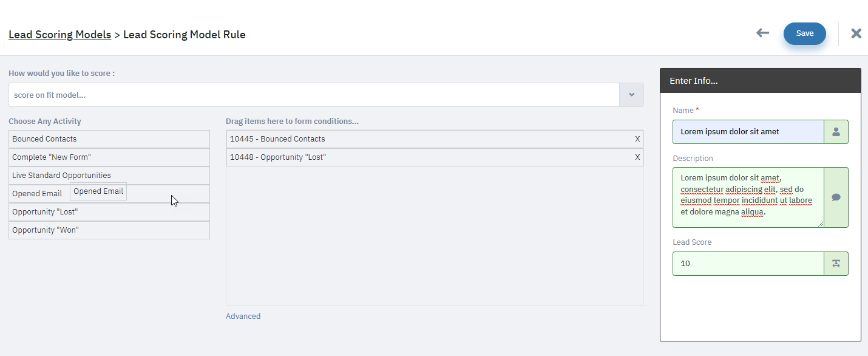
Task: Click the comment icon beside Description
Action: point(836,197)
